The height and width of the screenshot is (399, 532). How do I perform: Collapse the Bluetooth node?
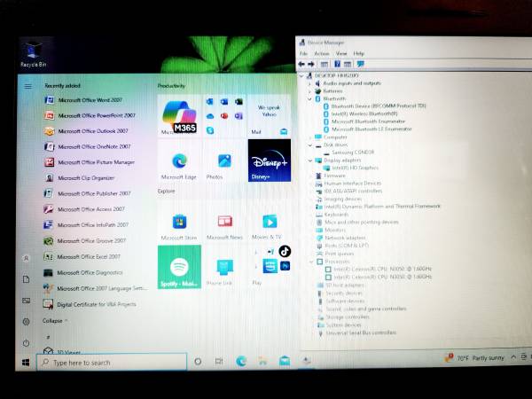pos(309,99)
